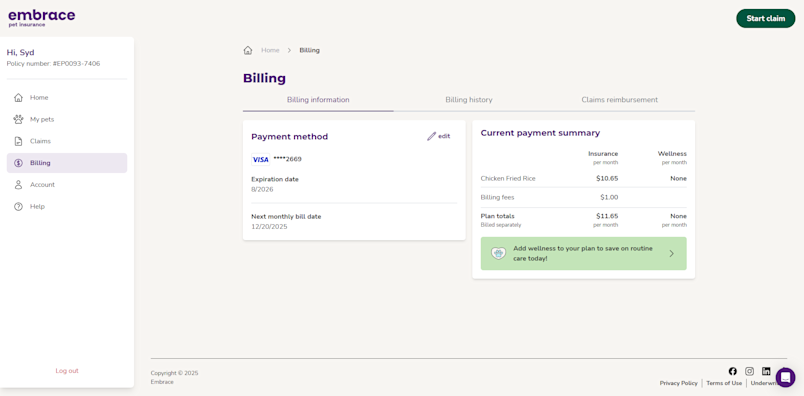Select Billing in the sidebar
This screenshot has height=396, width=804.
[67, 163]
